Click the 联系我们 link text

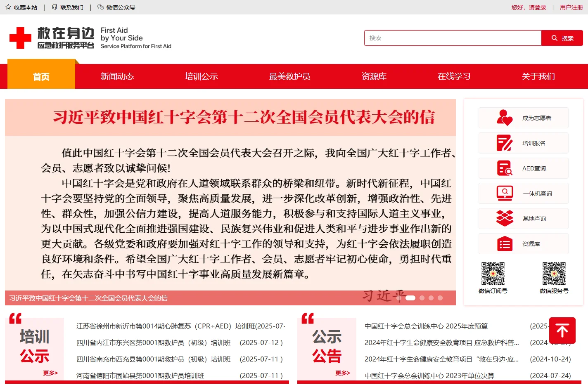pos(72,7)
